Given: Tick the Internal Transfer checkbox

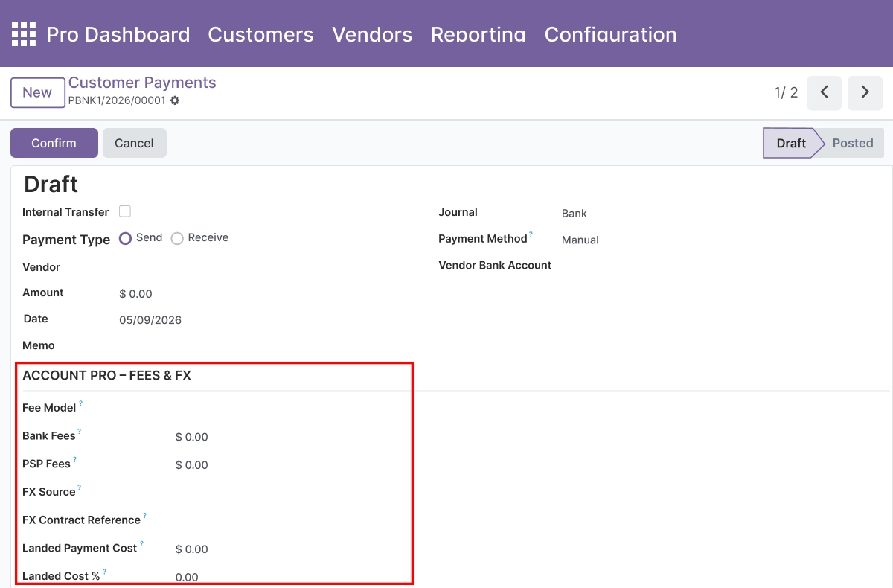Looking at the screenshot, I should coord(125,211).
